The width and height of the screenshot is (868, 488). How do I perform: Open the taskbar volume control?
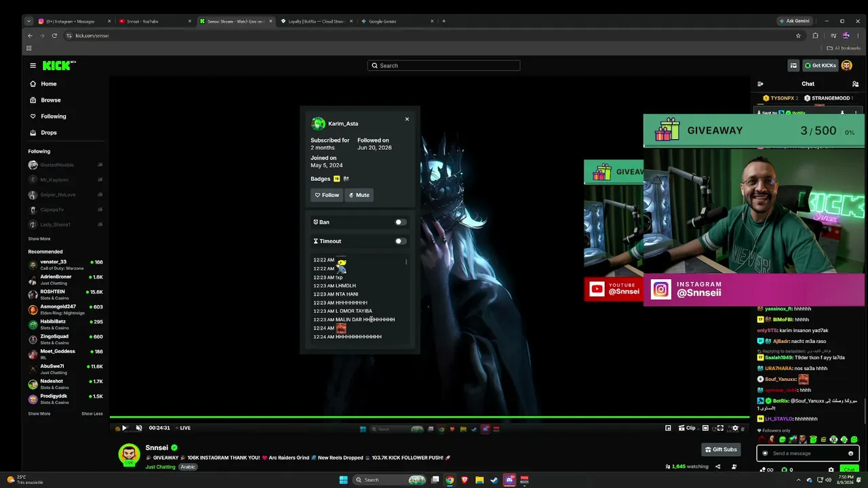[x=829, y=480]
